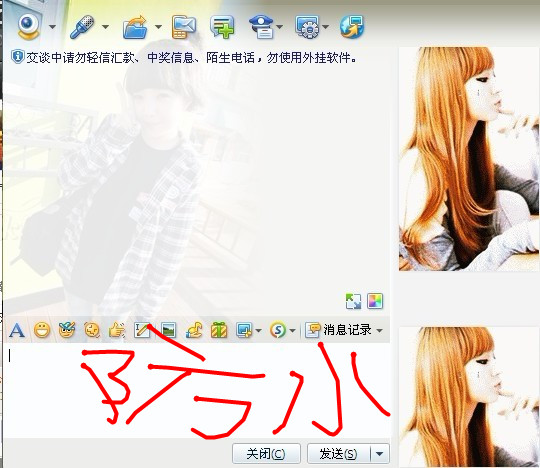Send a window shake using clock-face icon
This screenshot has width=540, height=468.
(x=92, y=330)
